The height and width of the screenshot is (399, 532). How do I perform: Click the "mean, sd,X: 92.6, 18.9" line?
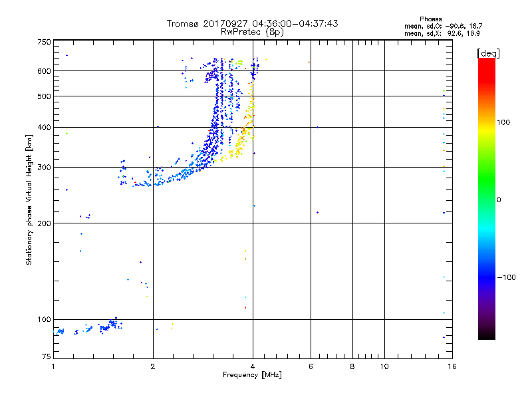click(442, 34)
